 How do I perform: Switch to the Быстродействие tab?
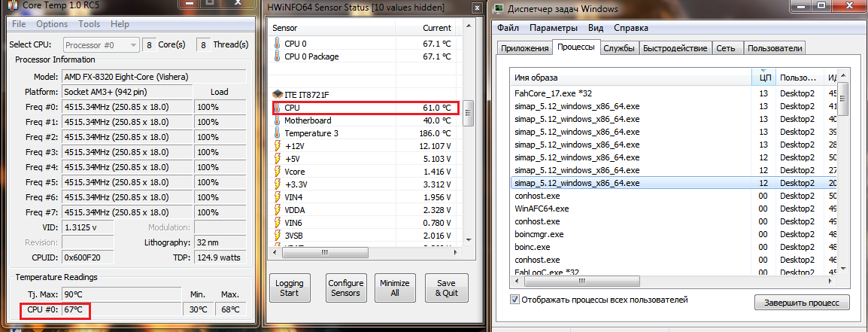tap(675, 48)
